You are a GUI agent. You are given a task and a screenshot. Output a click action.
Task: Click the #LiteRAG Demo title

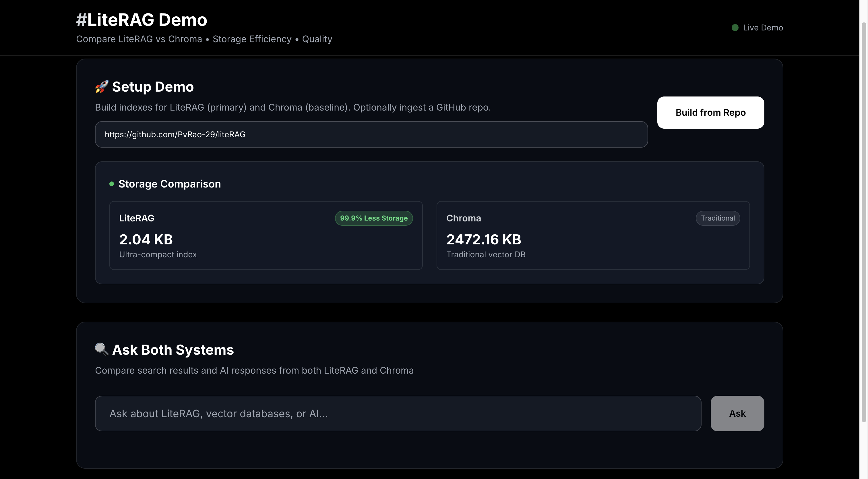tap(142, 20)
